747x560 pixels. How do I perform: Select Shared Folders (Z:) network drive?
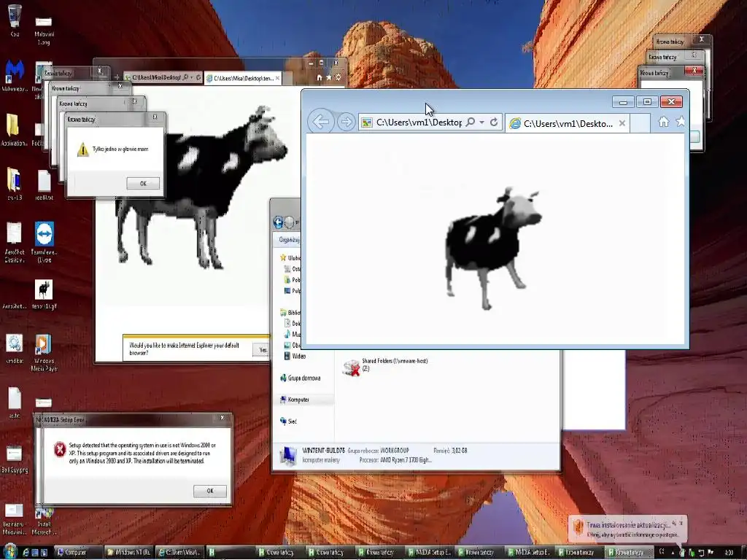click(386, 366)
